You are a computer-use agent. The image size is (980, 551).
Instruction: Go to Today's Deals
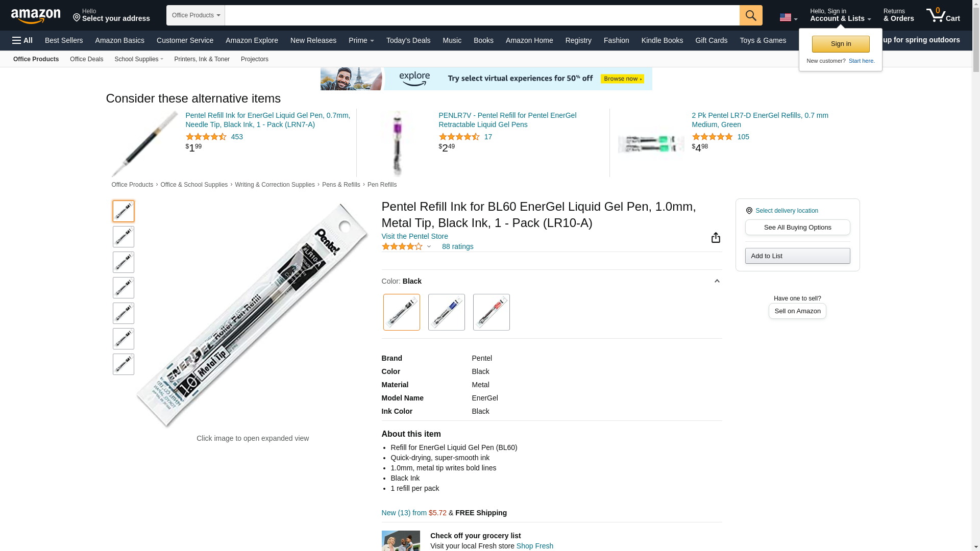point(408,40)
